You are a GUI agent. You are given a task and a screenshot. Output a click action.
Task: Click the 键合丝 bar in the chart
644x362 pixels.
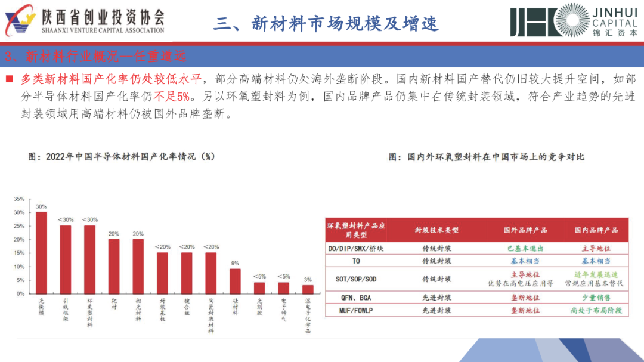click(187, 273)
